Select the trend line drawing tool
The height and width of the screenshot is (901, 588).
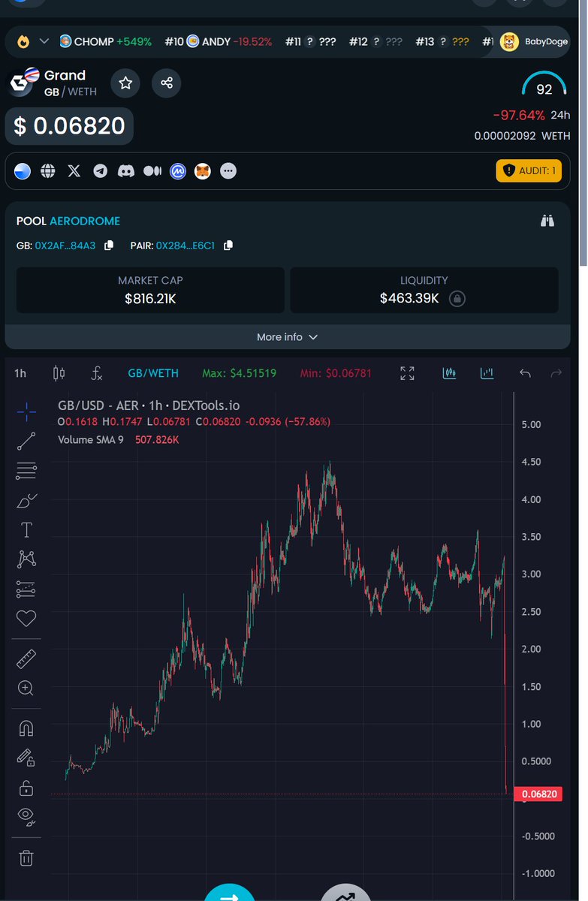[x=26, y=441]
